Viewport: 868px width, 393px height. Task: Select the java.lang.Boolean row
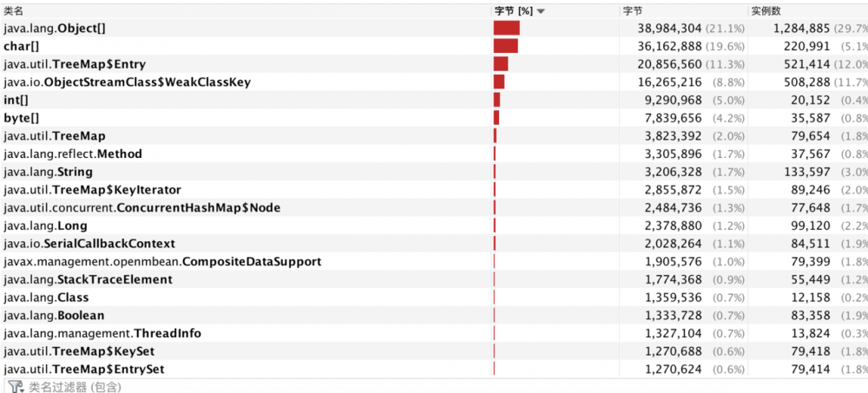[x=434, y=316]
